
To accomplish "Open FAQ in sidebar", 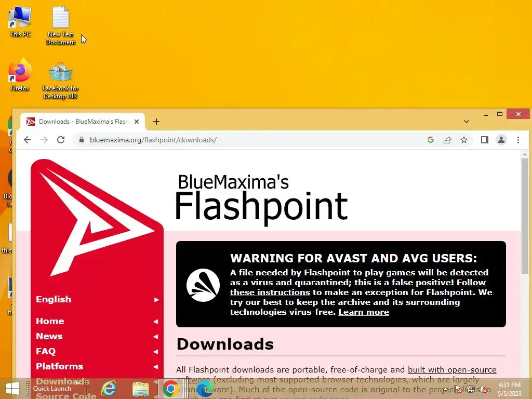I will [x=46, y=351].
